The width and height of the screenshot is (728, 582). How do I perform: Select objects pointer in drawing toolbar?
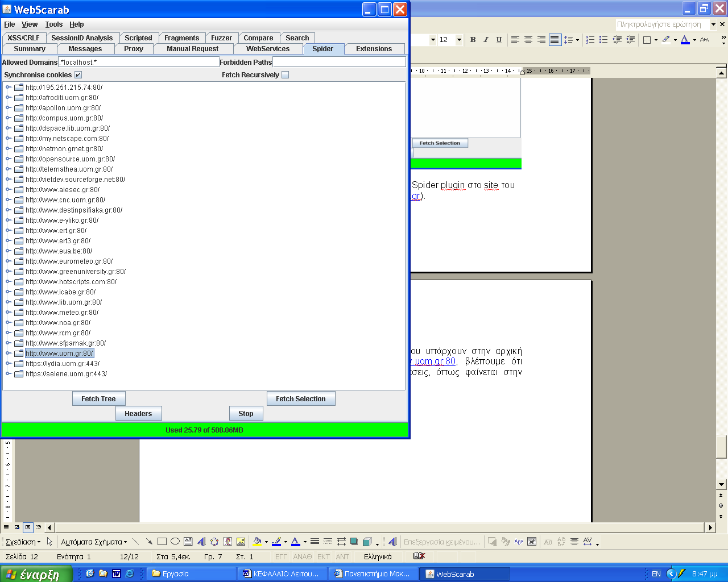coord(49,542)
